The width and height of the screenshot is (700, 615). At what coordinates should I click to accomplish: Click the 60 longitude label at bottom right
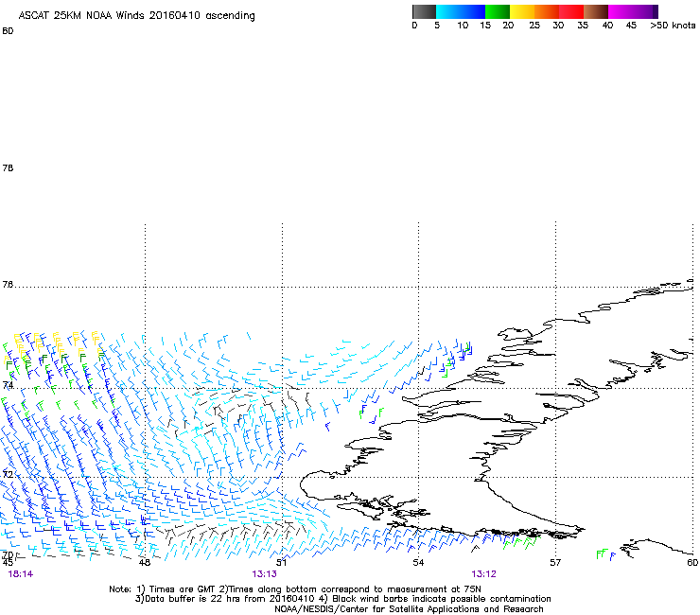click(692, 562)
